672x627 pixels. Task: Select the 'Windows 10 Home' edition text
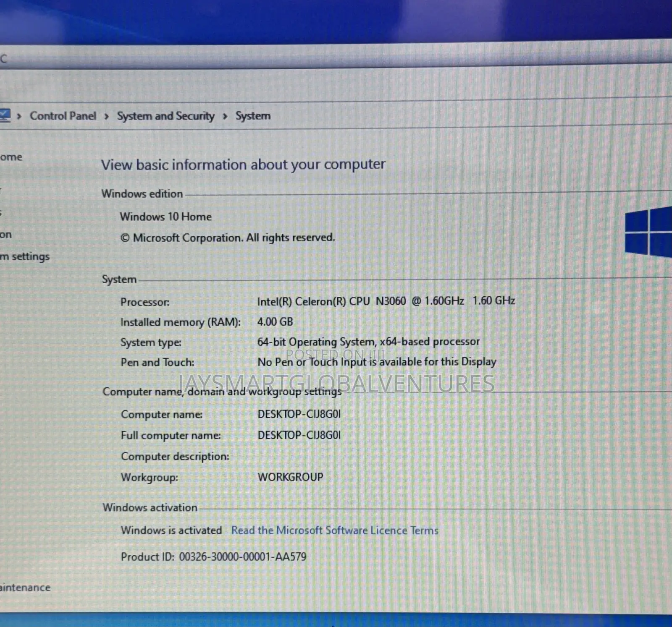pyautogui.click(x=166, y=217)
